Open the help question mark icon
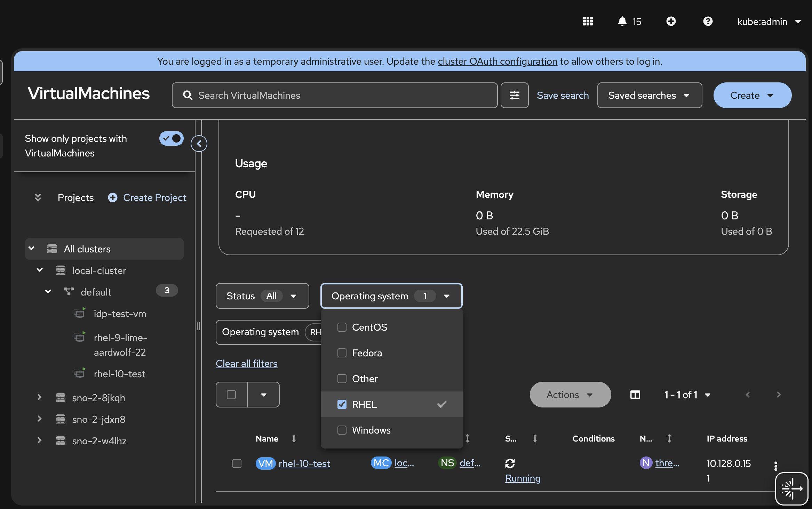The width and height of the screenshot is (812, 509). click(x=708, y=22)
